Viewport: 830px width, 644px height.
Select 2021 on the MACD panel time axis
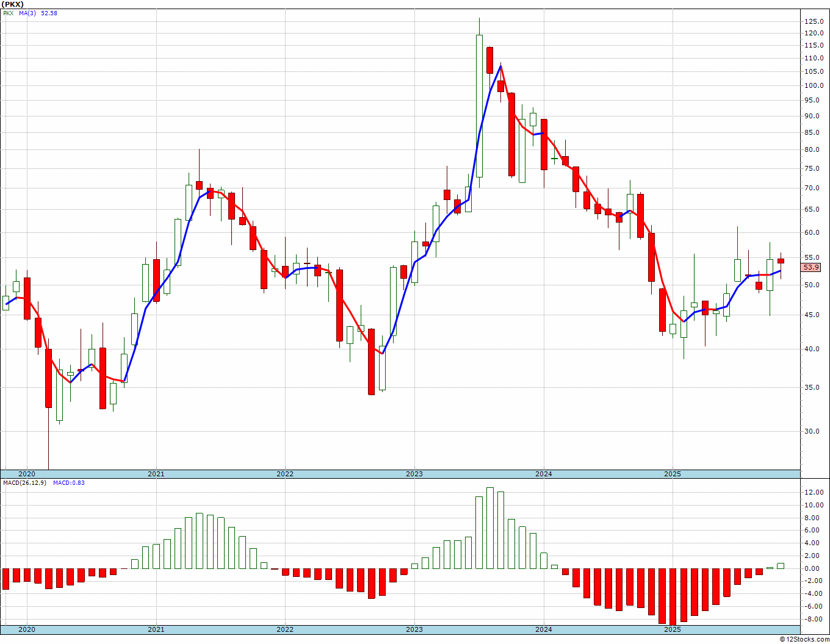(156, 629)
